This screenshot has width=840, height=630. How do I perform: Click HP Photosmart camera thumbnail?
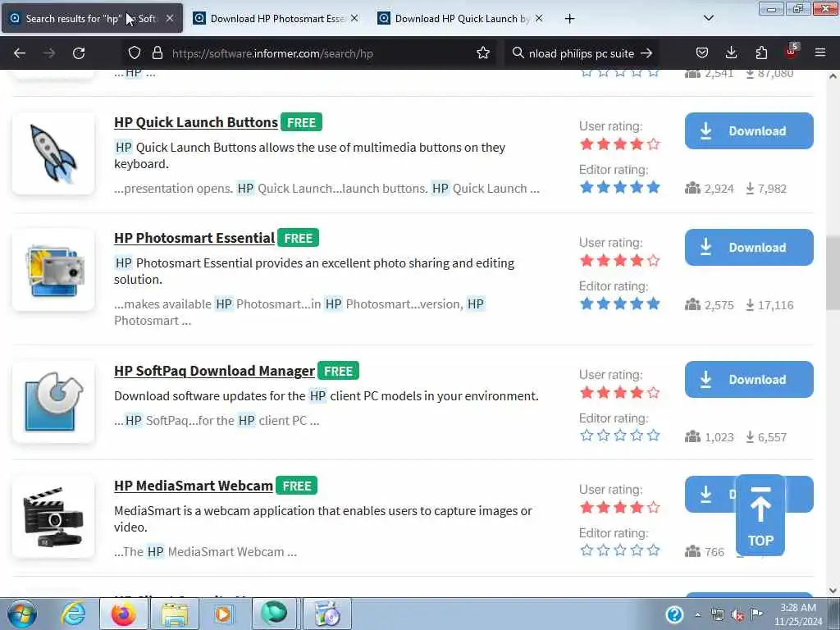tap(53, 270)
